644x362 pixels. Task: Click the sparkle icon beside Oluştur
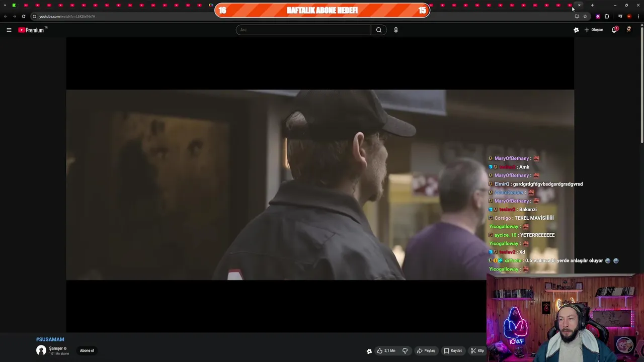click(576, 30)
